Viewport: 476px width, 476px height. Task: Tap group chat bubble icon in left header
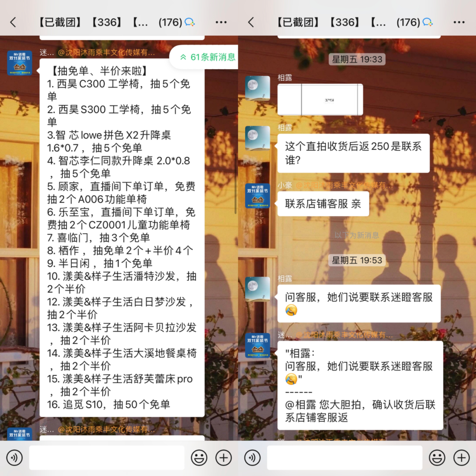pyautogui.click(x=190, y=22)
